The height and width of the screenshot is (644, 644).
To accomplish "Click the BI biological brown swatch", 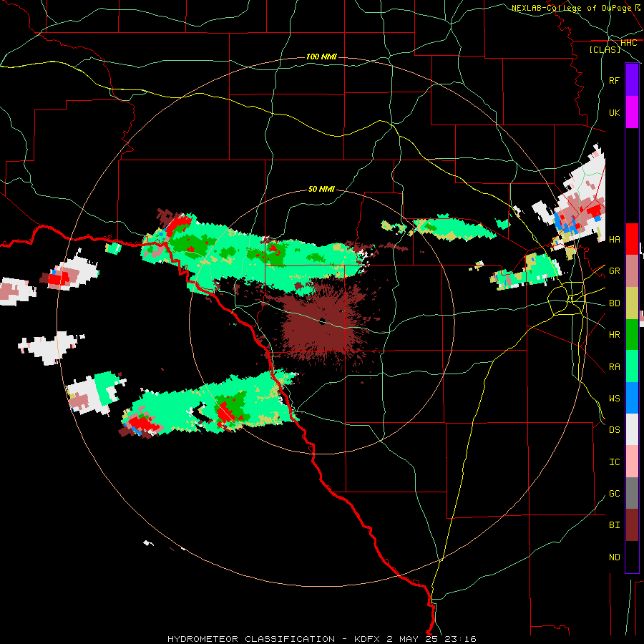I will (632, 525).
